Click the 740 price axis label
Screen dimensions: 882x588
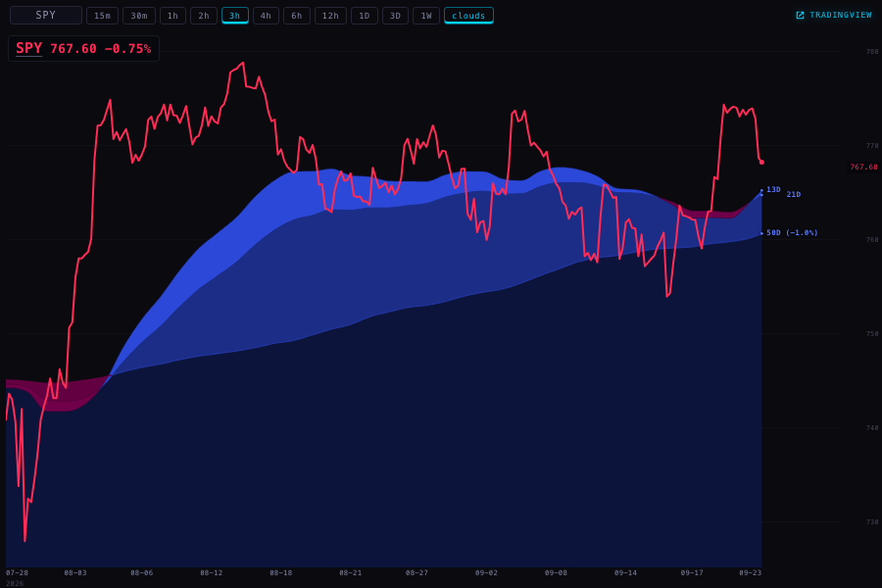872,428
